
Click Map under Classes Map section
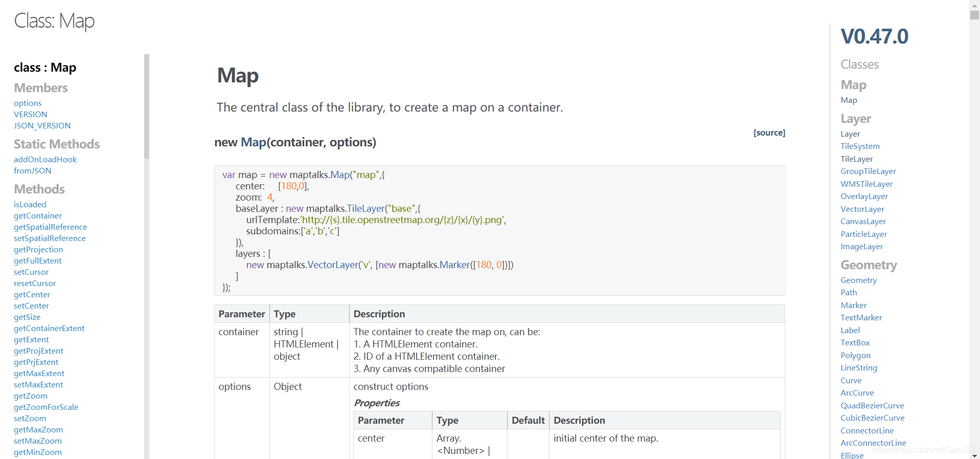pyautogui.click(x=849, y=100)
